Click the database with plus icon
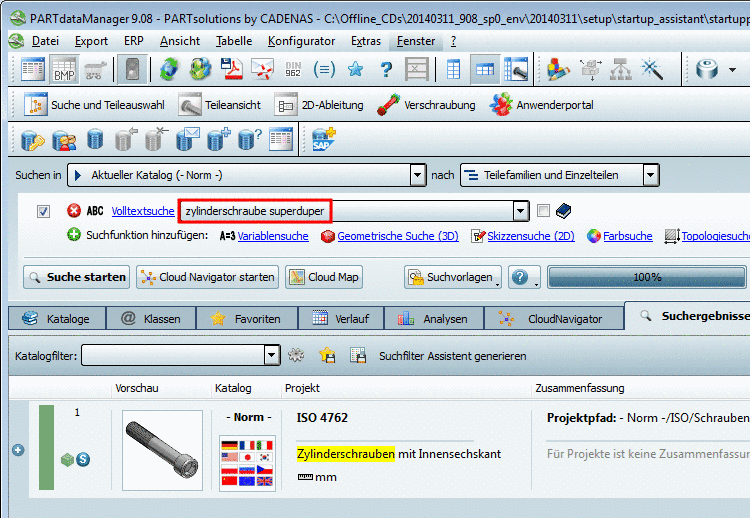 [x=219, y=140]
